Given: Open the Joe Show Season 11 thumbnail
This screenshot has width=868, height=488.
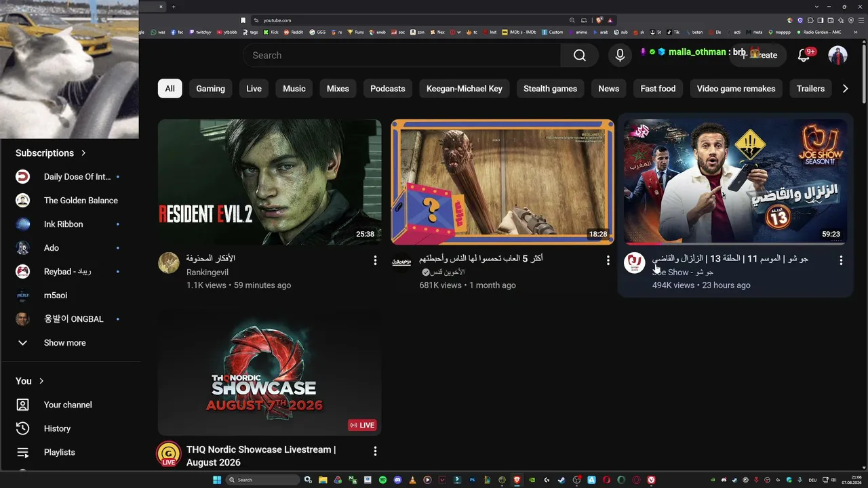Looking at the screenshot, I should 736,182.
